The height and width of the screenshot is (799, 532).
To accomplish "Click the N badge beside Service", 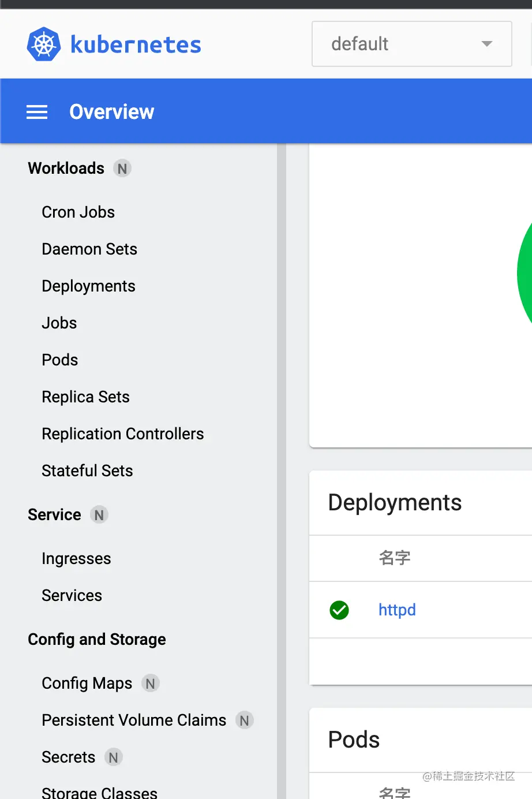I will (x=99, y=515).
